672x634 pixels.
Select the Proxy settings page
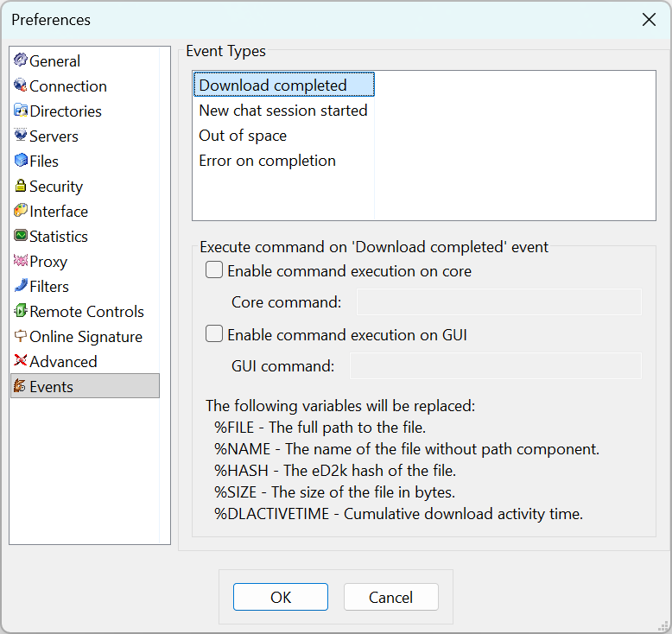pos(85,261)
